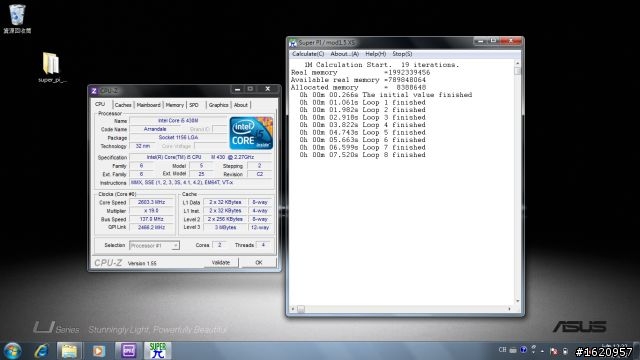Switch to the Memory tab in CPU-Z

click(x=175, y=105)
